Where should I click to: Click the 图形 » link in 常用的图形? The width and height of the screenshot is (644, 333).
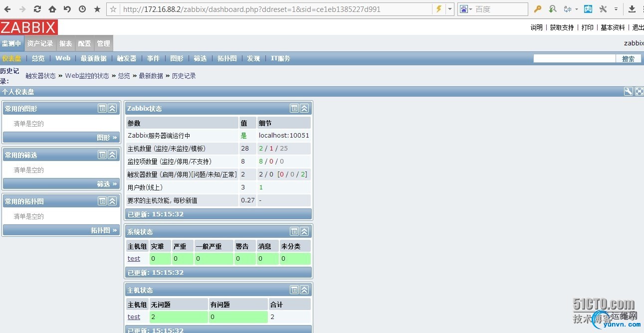pos(107,138)
